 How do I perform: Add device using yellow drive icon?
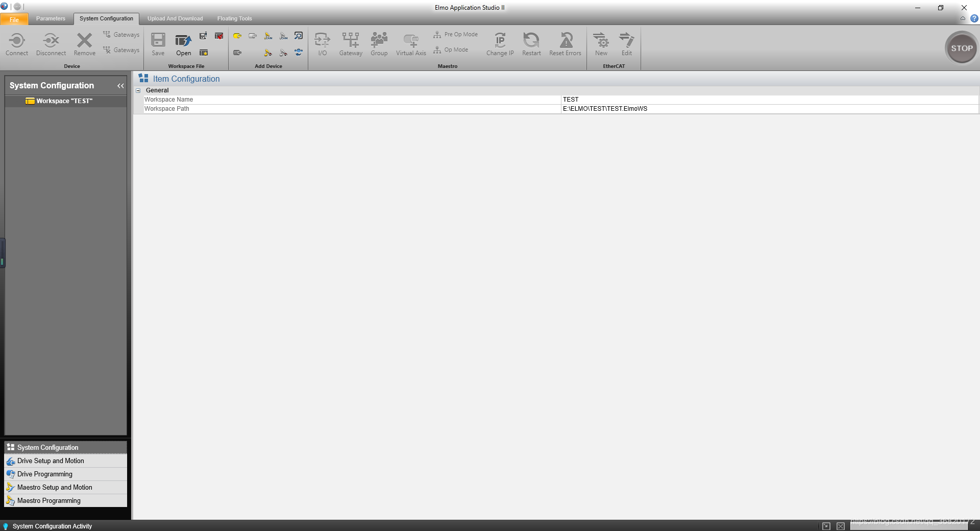(x=237, y=36)
